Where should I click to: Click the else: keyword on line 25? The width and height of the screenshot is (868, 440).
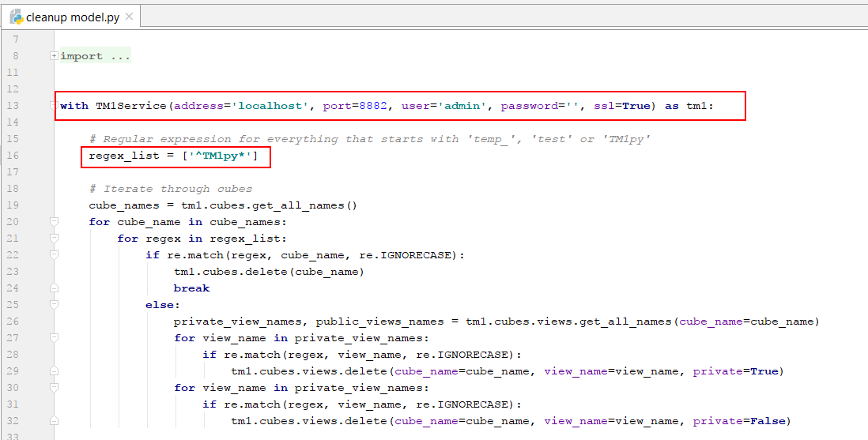[x=163, y=305]
